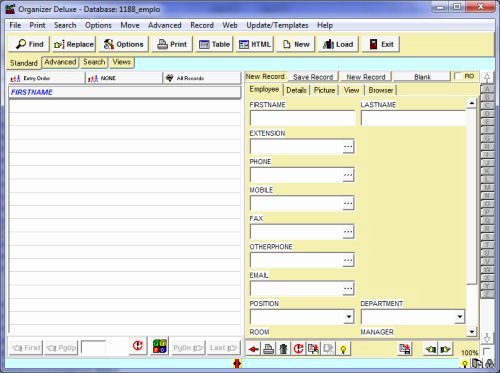
Task: Click the red refresh icon under the record form
Action: pos(298,349)
